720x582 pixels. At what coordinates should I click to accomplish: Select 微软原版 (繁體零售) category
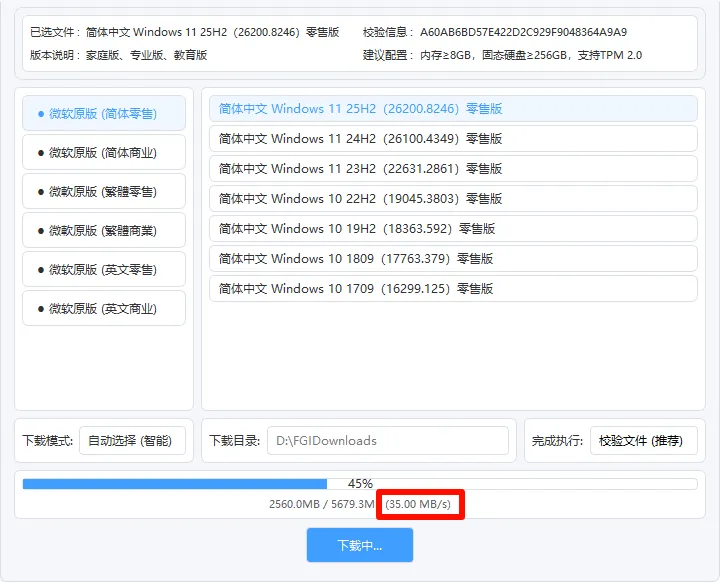pyautogui.click(x=104, y=191)
